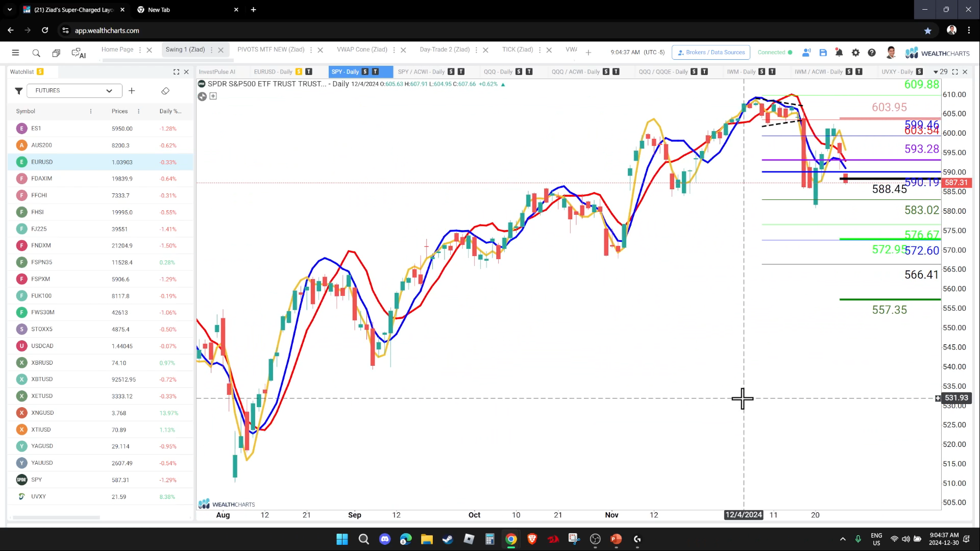Click the community users icon

pyautogui.click(x=806, y=52)
